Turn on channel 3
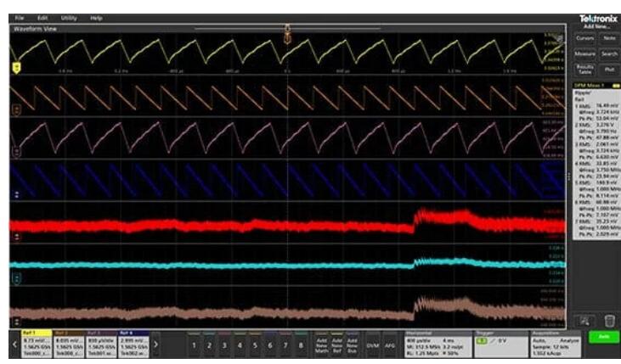621x364 pixels. 224,345
